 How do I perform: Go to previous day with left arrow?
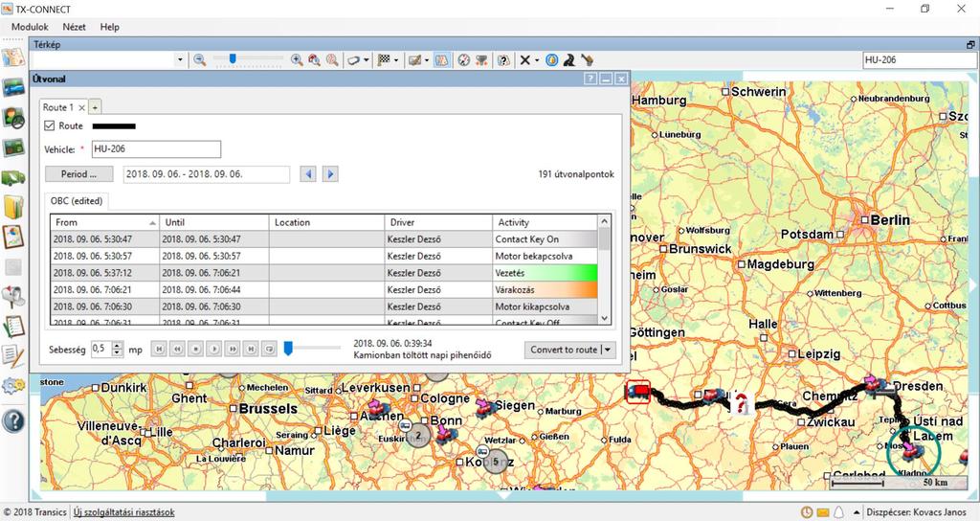308,174
